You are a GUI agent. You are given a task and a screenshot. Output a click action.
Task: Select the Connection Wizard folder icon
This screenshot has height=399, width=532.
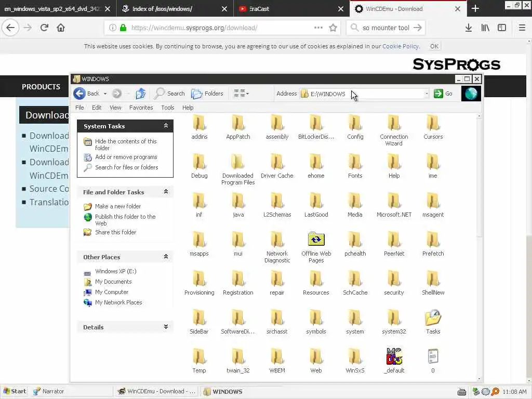point(394,123)
